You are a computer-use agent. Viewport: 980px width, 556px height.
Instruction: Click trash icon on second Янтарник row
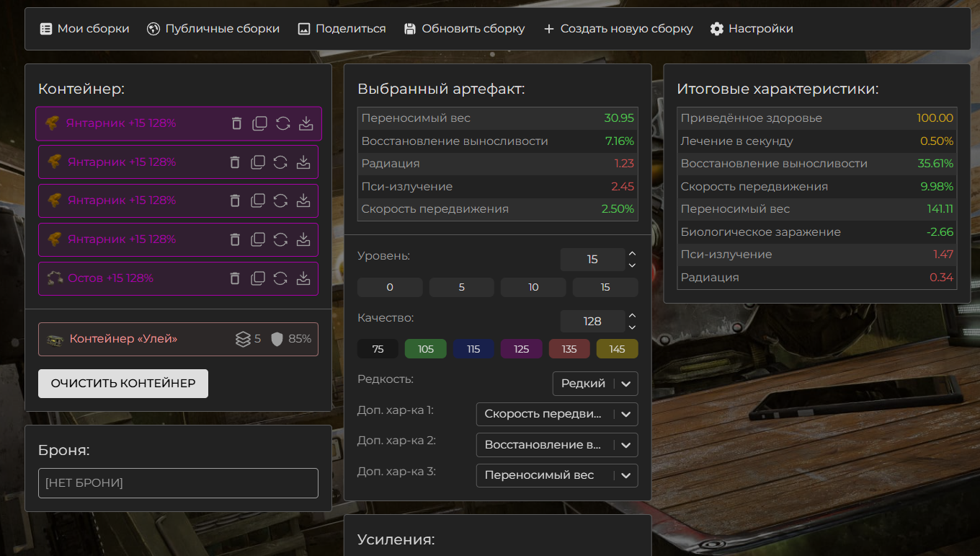[234, 162]
